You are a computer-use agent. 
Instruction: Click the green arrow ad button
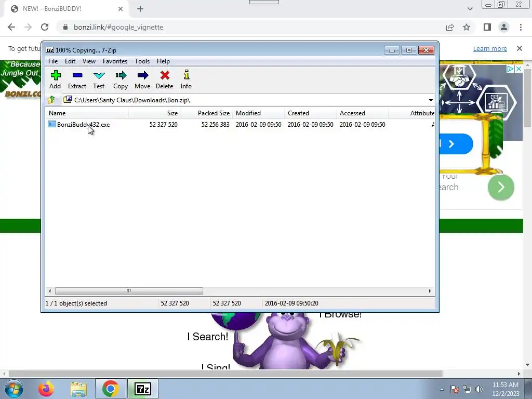[501, 187]
